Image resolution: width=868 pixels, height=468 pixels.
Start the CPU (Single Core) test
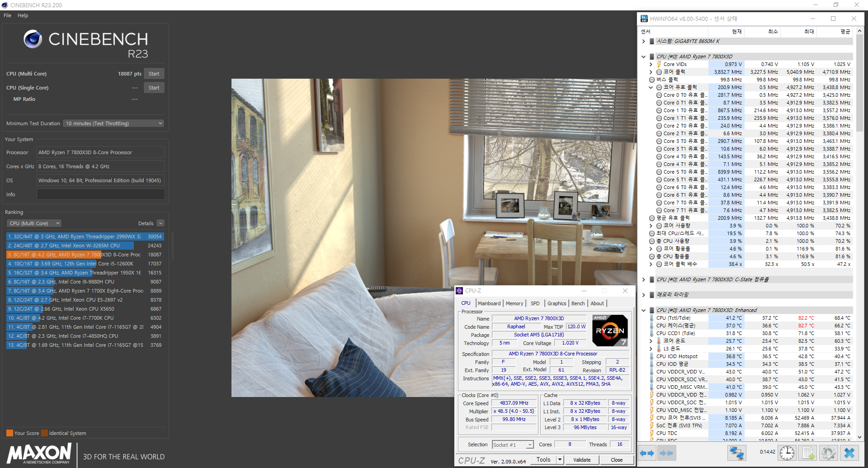pos(154,88)
